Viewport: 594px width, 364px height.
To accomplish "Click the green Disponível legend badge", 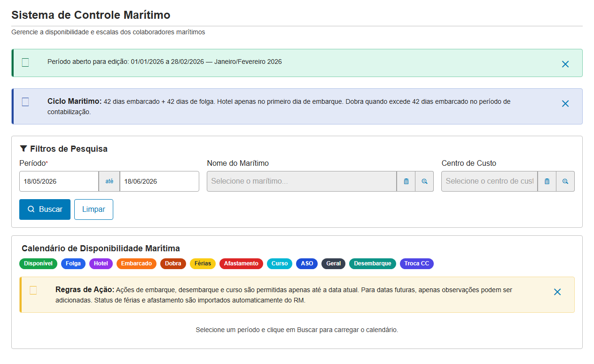I will tap(38, 263).
